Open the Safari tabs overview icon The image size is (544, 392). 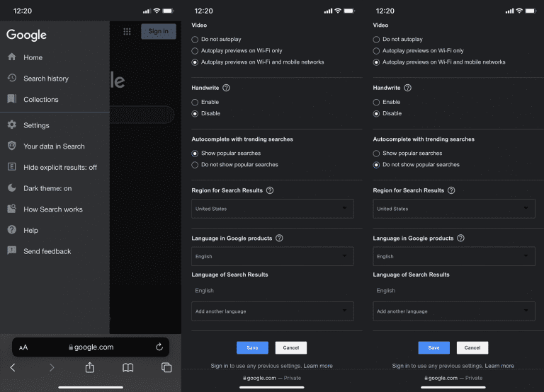point(166,367)
